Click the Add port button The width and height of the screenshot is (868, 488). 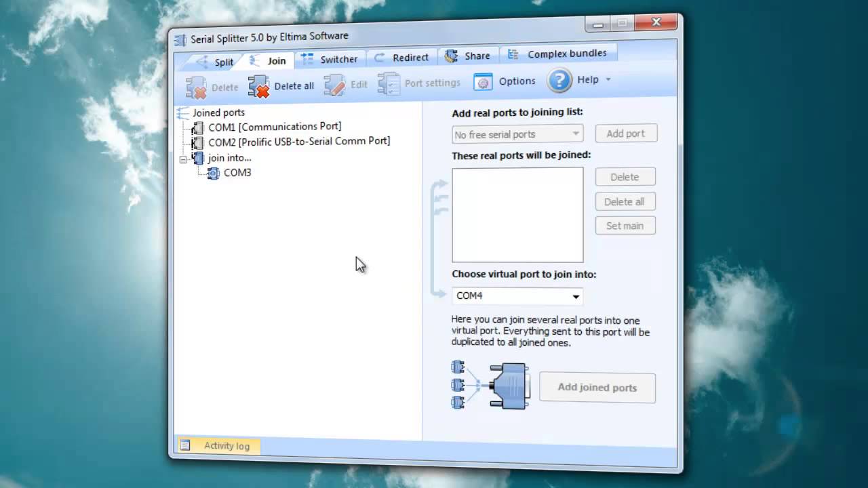626,134
